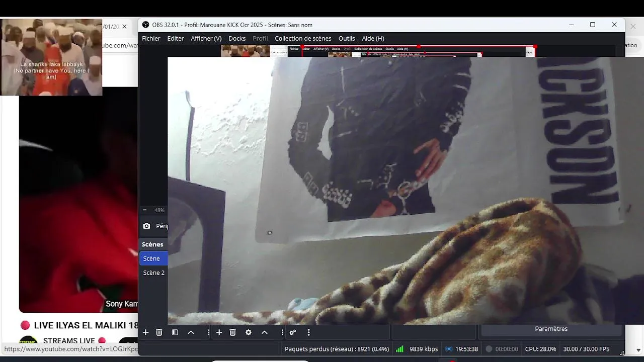Click the Paramètres button
644x362 pixels.
tap(551, 329)
